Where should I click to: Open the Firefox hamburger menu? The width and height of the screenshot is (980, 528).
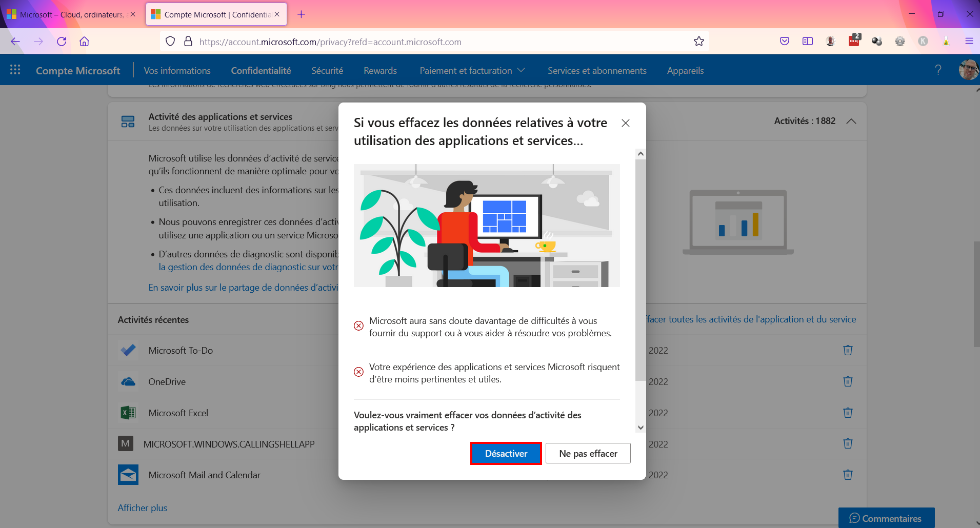point(969,42)
